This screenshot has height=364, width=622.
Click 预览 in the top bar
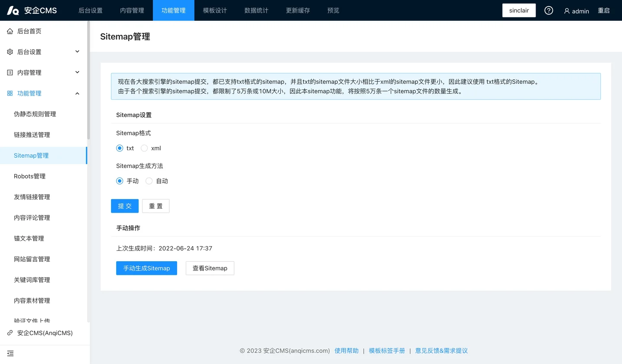tap(333, 10)
